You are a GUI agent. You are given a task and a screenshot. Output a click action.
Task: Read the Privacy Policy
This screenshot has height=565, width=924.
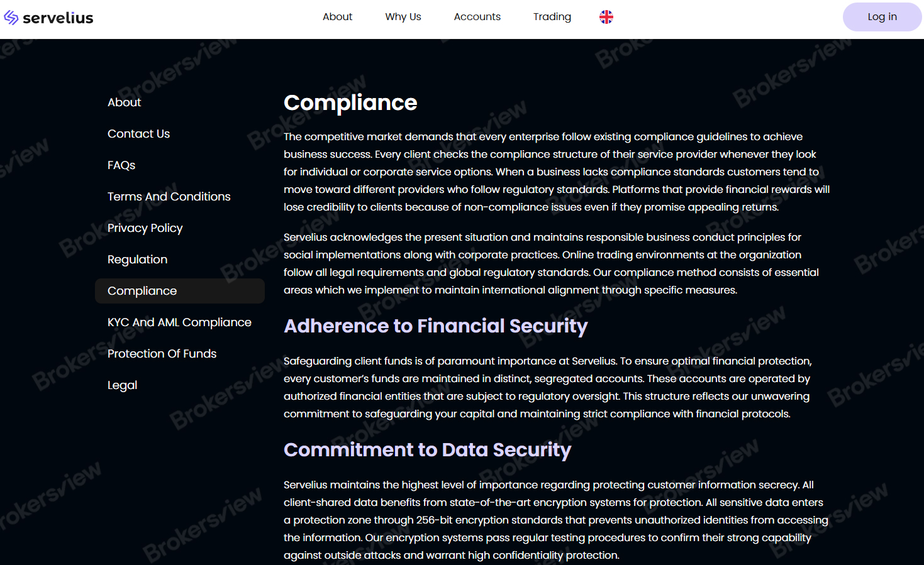pyautogui.click(x=145, y=228)
